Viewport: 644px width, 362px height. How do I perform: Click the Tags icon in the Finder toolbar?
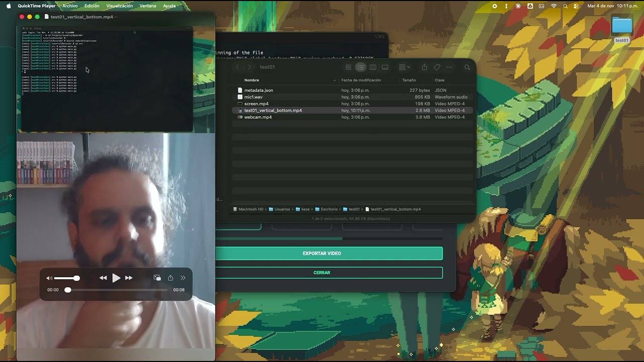(x=437, y=67)
